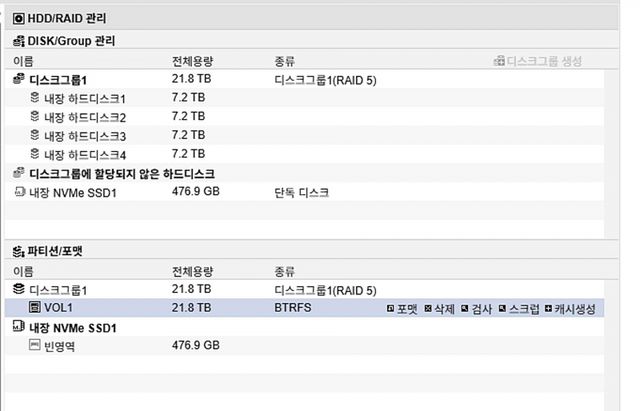Click 캐시생성 to create cache
This screenshot has height=411, width=640.
tap(569, 309)
